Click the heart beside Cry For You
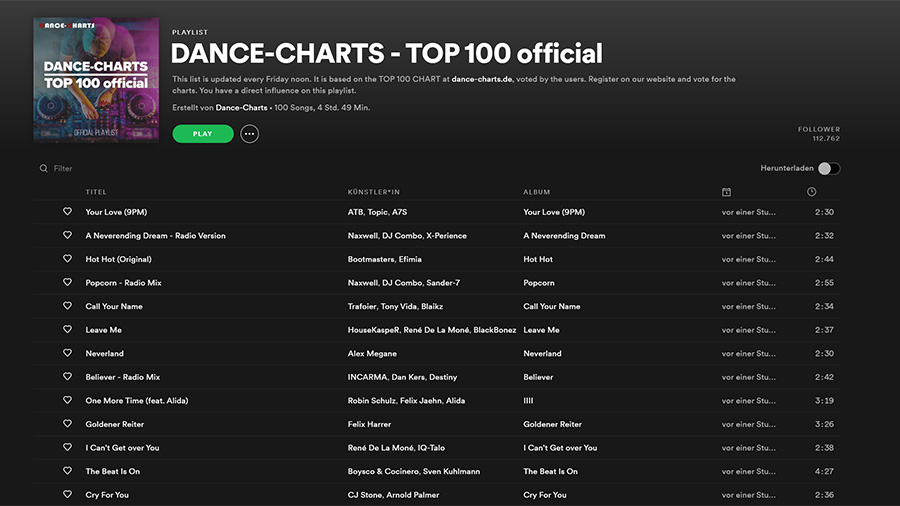900x506 pixels. pyautogui.click(x=67, y=494)
